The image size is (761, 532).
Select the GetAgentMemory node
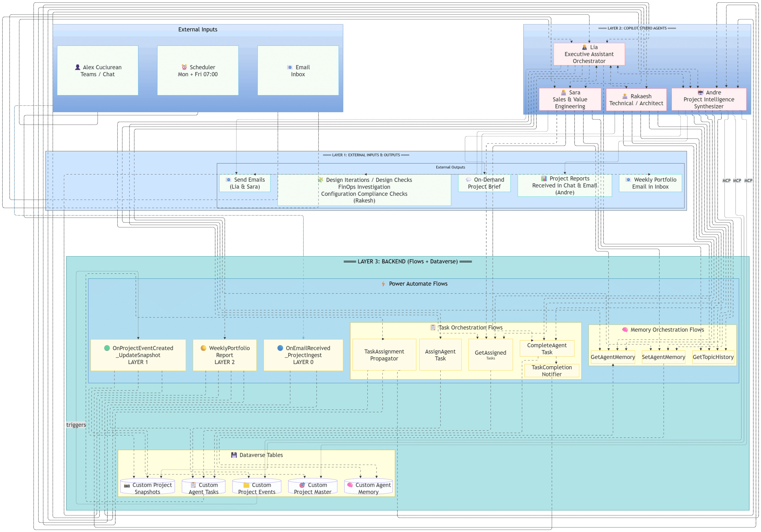point(613,357)
